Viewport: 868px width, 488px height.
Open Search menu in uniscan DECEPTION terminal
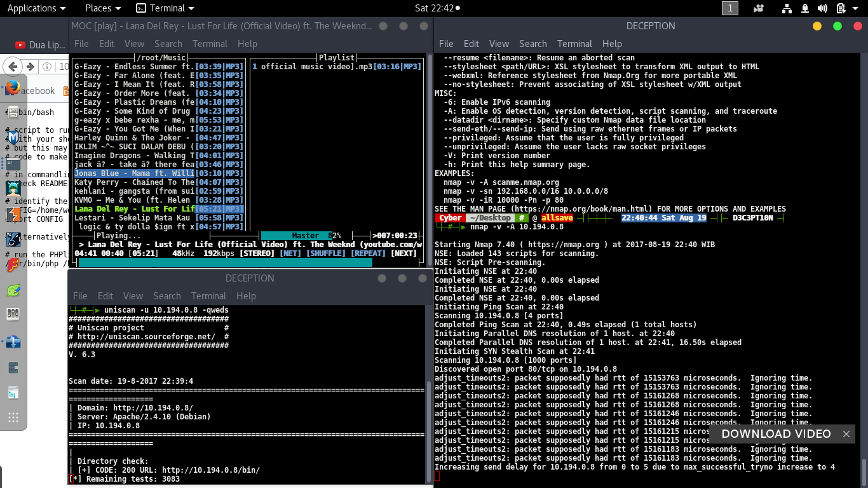tap(167, 296)
